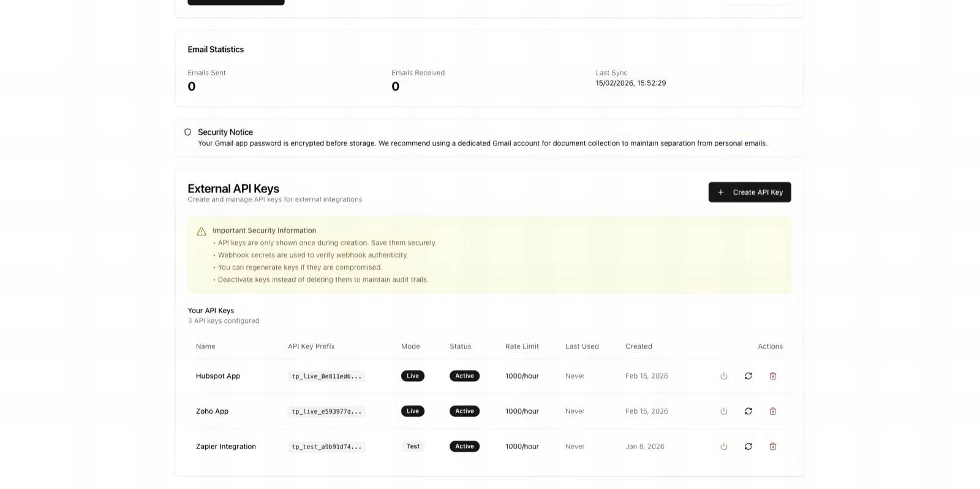Click the tp_test_a9b91d74... key prefix
The height and width of the screenshot is (489, 980).
326,447
